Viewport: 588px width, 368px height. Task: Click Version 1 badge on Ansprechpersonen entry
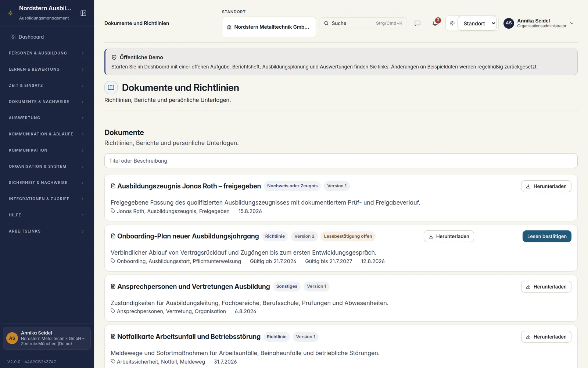[x=316, y=286]
